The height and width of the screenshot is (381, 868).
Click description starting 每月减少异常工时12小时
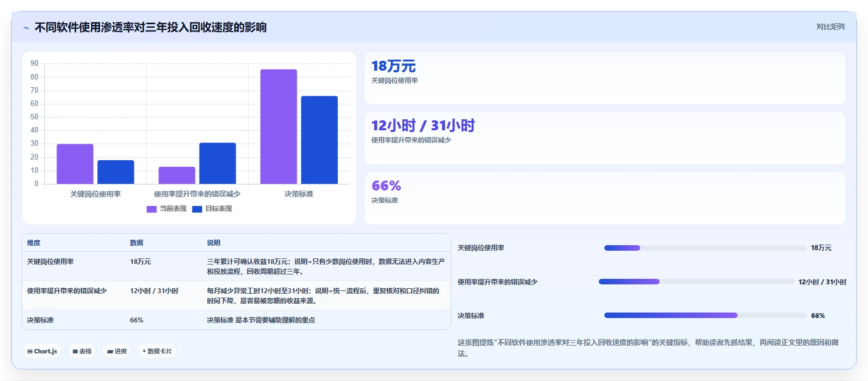(323, 296)
